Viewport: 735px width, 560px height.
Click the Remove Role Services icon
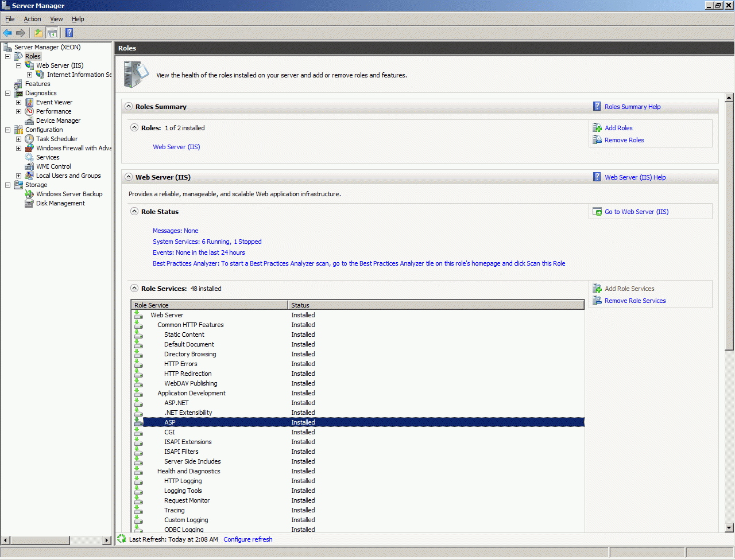[597, 301]
